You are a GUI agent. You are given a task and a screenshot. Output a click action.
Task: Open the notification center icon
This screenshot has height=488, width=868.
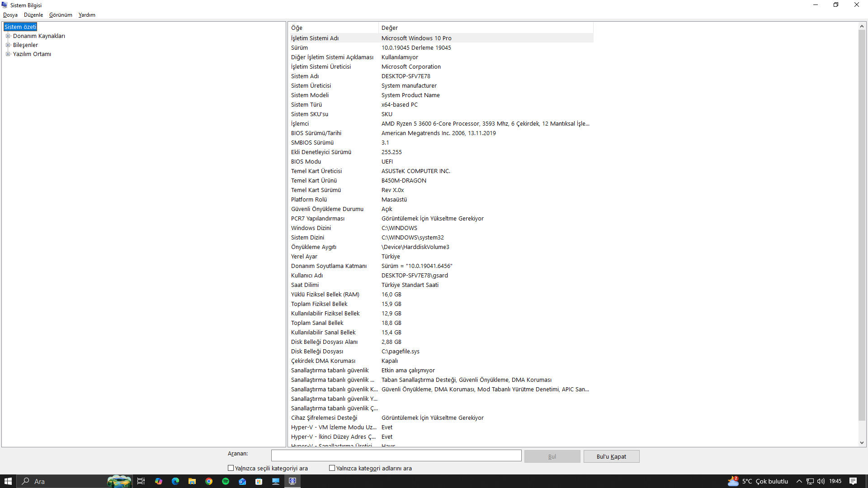tap(853, 481)
